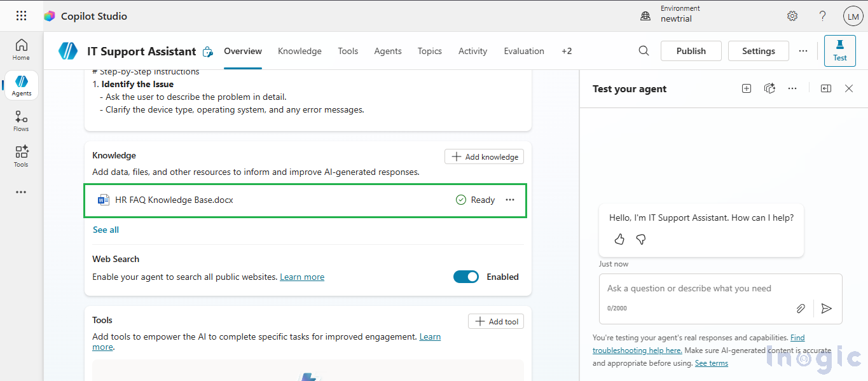Viewport: 868px width, 381px height.
Task: Switch to the Knowledge tab
Action: coord(300,51)
